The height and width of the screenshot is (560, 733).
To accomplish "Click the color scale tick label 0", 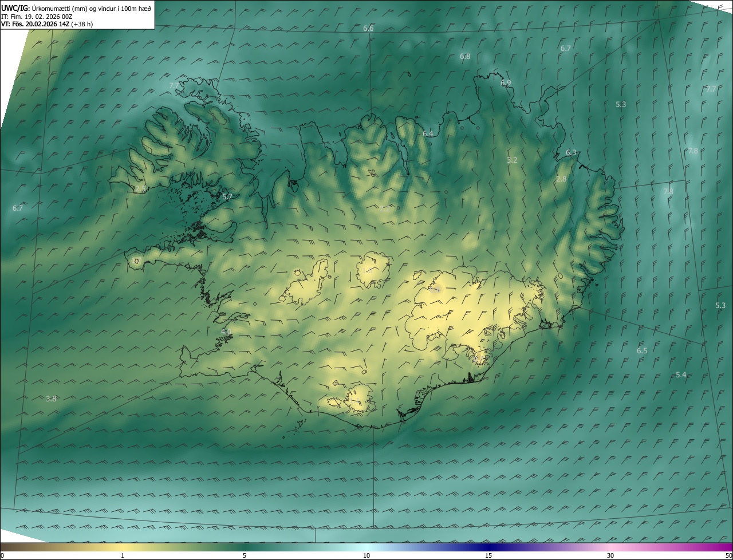I will (x=2, y=556).
